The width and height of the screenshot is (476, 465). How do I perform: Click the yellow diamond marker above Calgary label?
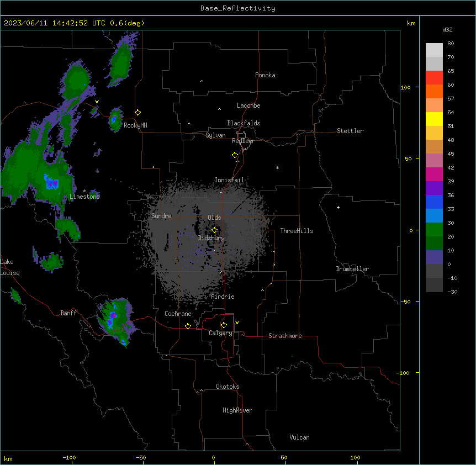coord(224,325)
